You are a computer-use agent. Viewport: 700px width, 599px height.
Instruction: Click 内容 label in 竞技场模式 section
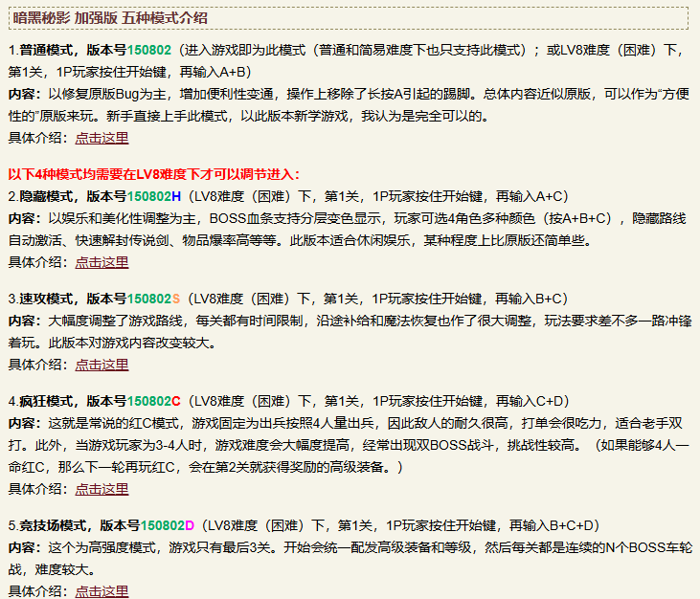click(25, 547)
